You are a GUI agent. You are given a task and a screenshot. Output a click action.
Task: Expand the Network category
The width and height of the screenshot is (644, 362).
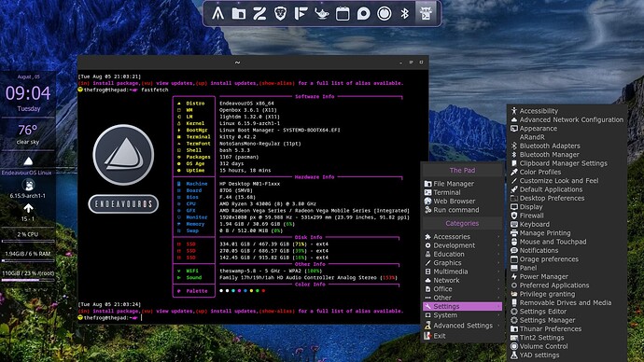pyautogui.click(x=462, y=280)
